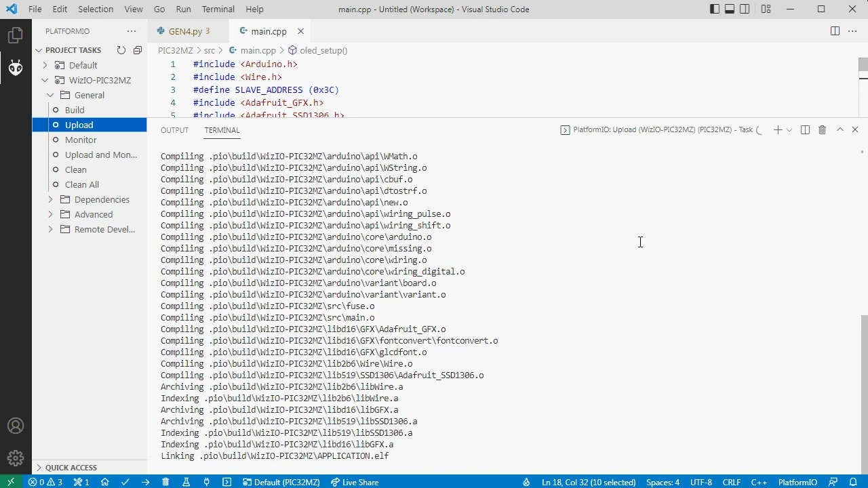This screenshot has width=868, height=488.
Task: Open PlatformIO panel more actions (three dots)
Action: pyautogui.click(x=132, y=31)
